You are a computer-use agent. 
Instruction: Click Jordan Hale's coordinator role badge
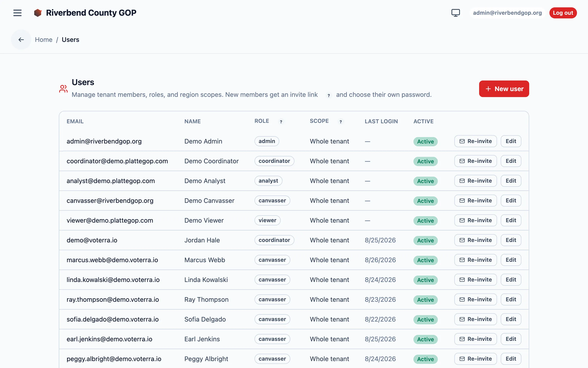[x=274, y=240]
